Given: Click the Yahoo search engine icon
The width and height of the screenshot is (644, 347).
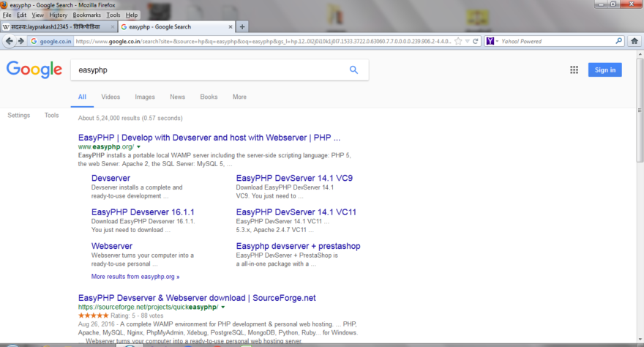Looking at the screenshot, I should [490, 41].
